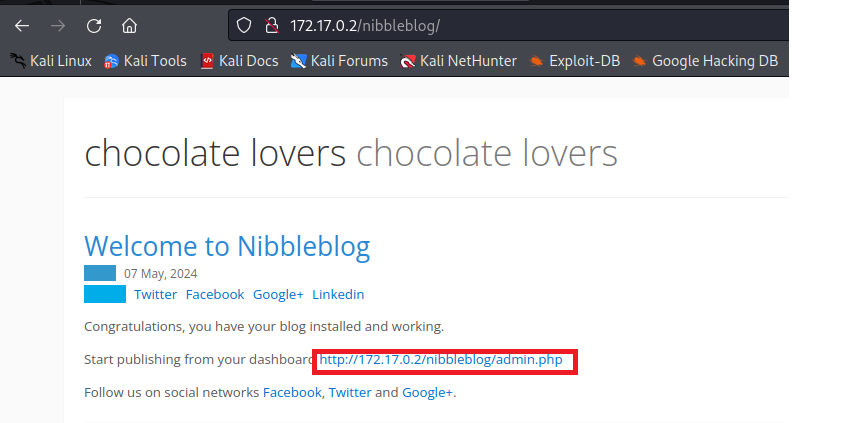Open the Exploit-DB bookmark

[574, 61]
